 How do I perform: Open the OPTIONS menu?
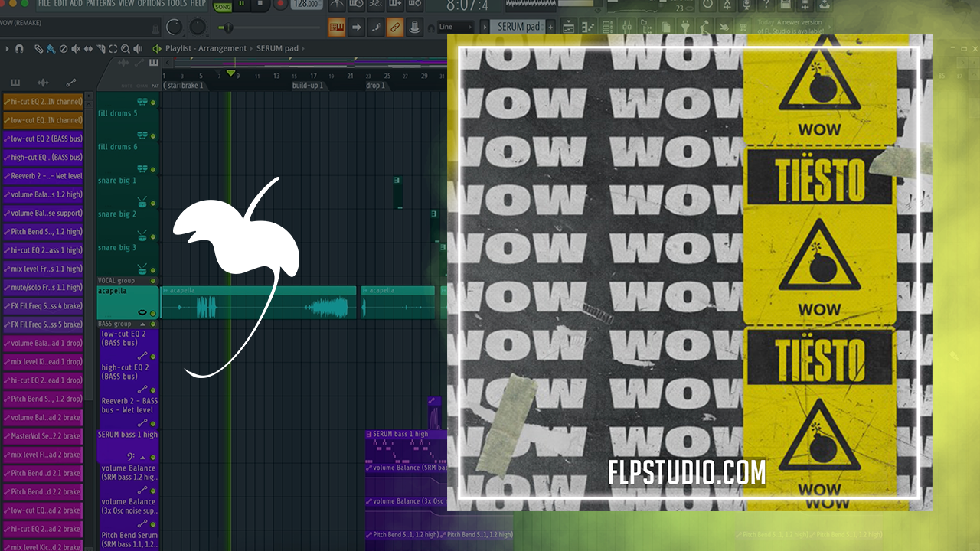click(151, 4)
